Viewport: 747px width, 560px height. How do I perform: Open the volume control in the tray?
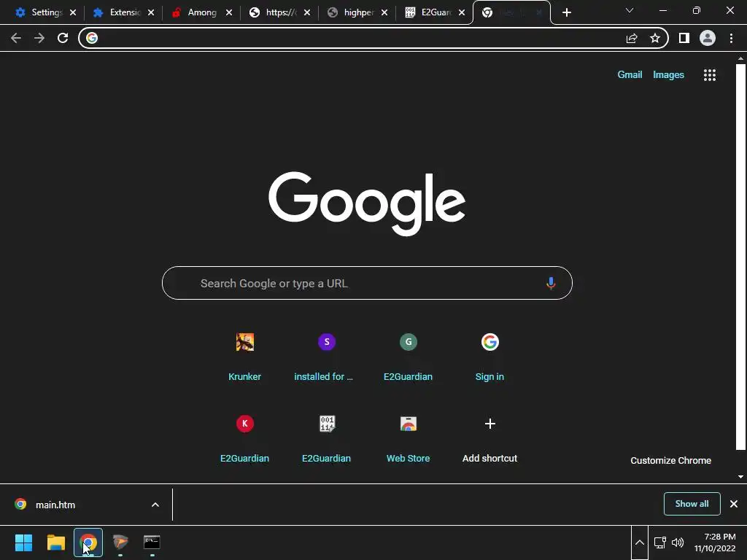coord(678,542)
